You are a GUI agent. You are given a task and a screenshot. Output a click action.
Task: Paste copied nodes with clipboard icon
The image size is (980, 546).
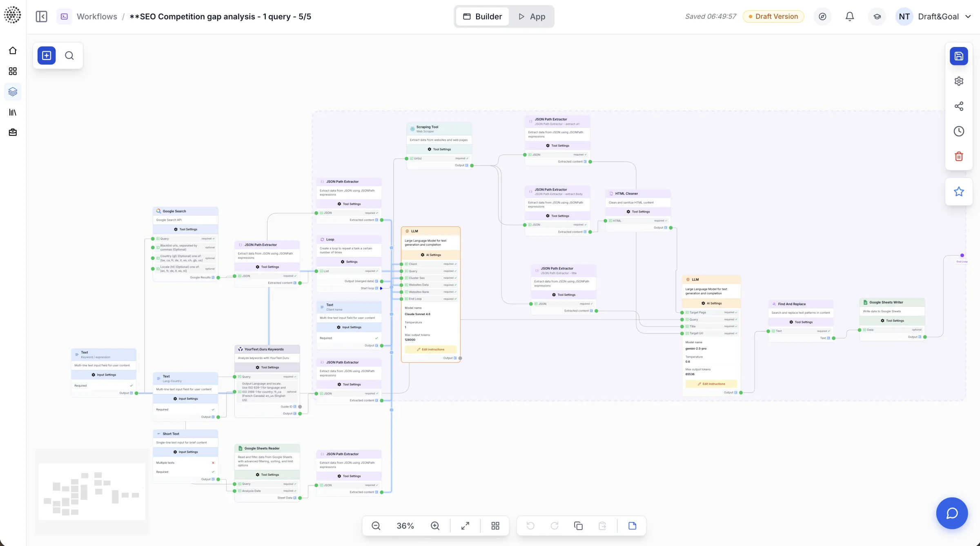tap(602, 526)
